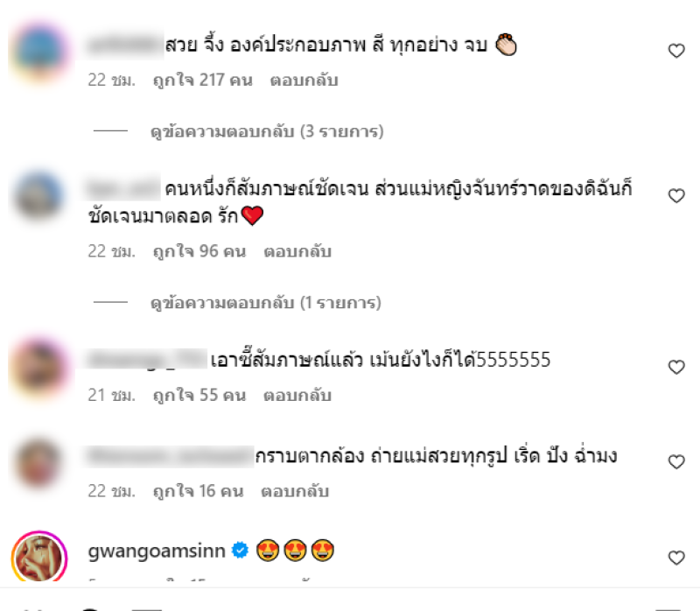700x611 pixels.
Task: Click the gwangoamsinn username link
Action: (x=157, y=551)
